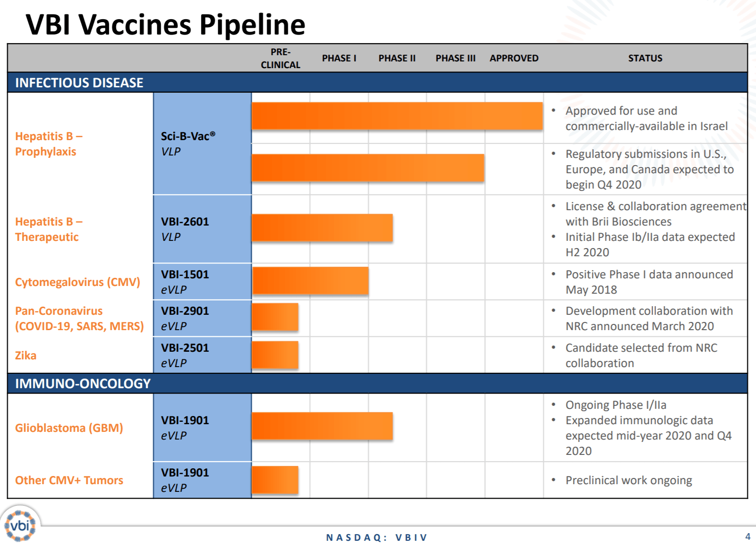The width and height of the screenshot is (756, 548).
Task: Click "Hepatitis B – Therapeutic" label
Action: (48, 229)
